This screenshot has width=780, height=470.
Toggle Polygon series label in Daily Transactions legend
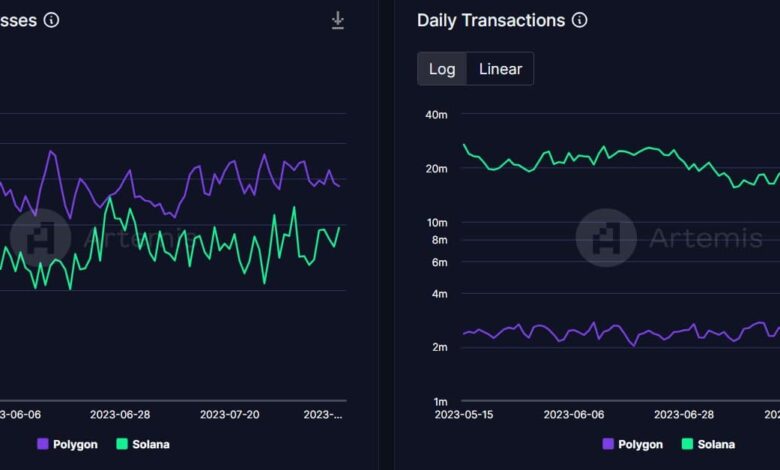click(640, 444)
